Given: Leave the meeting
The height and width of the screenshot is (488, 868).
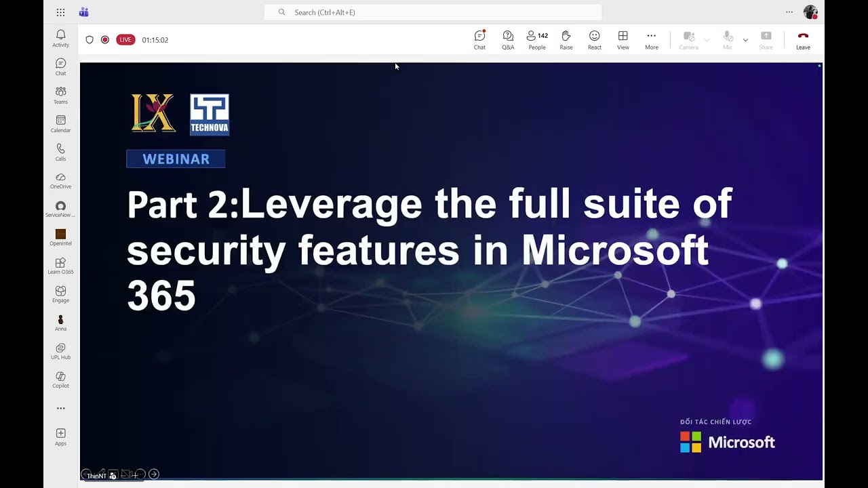Looking at the screenshot, I should [x=803, y=40].
